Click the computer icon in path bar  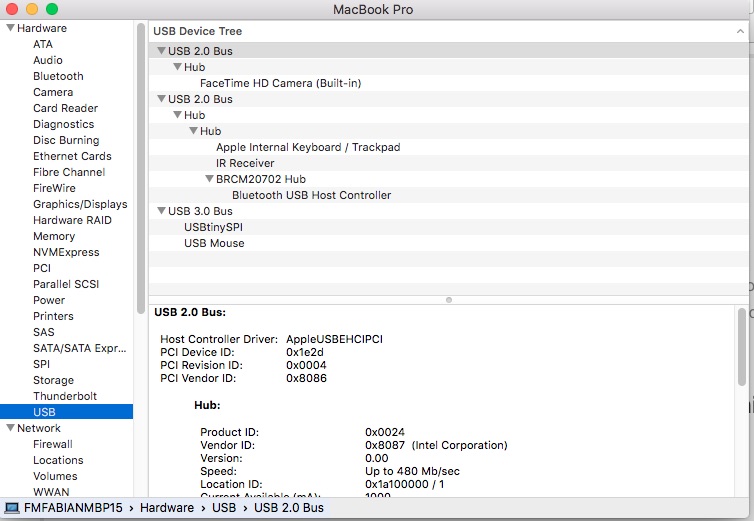tap(12, 508)
